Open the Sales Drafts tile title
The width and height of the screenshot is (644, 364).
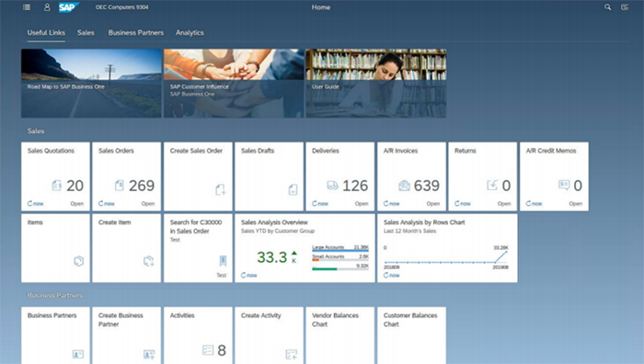[x=258, y=151]
